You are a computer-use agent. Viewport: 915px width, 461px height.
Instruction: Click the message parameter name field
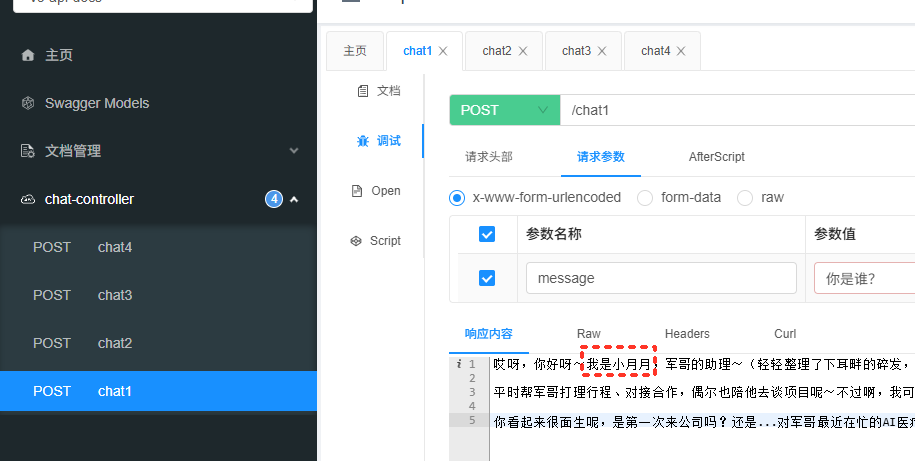[661, 278]
